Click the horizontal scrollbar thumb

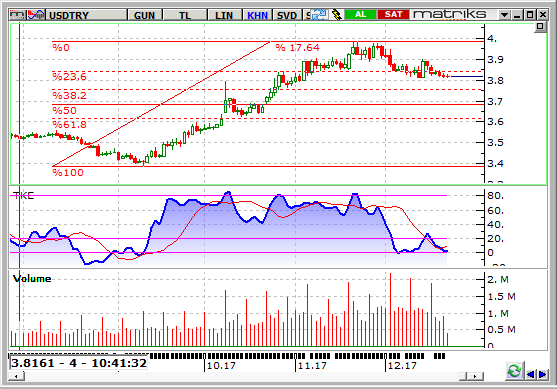(464, 376)
